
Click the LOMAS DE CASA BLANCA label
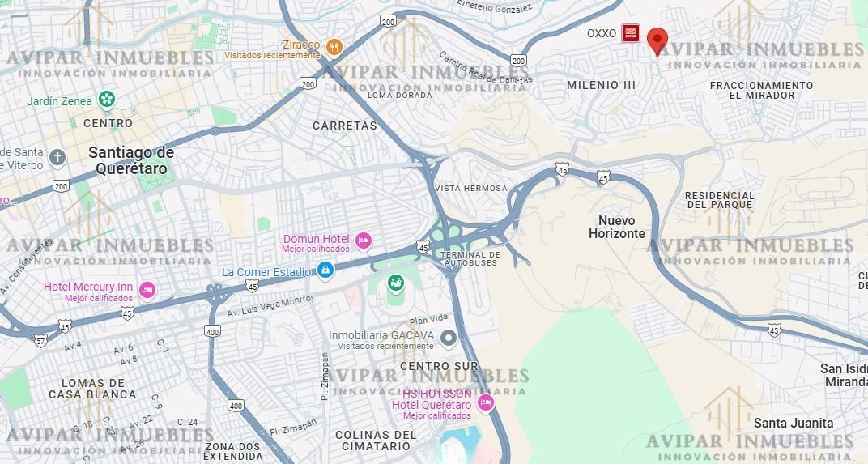click(92, 389)
